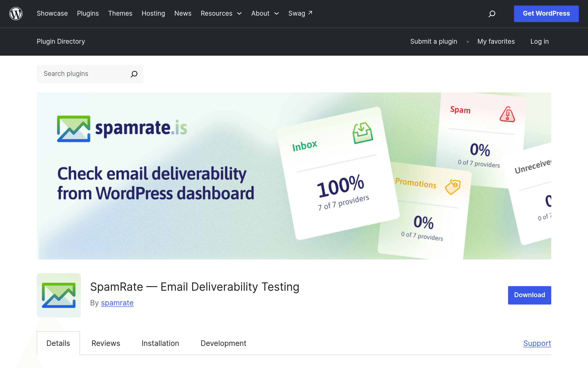Click the Download button
588x368 pixels.
click(x=529, y=295)
